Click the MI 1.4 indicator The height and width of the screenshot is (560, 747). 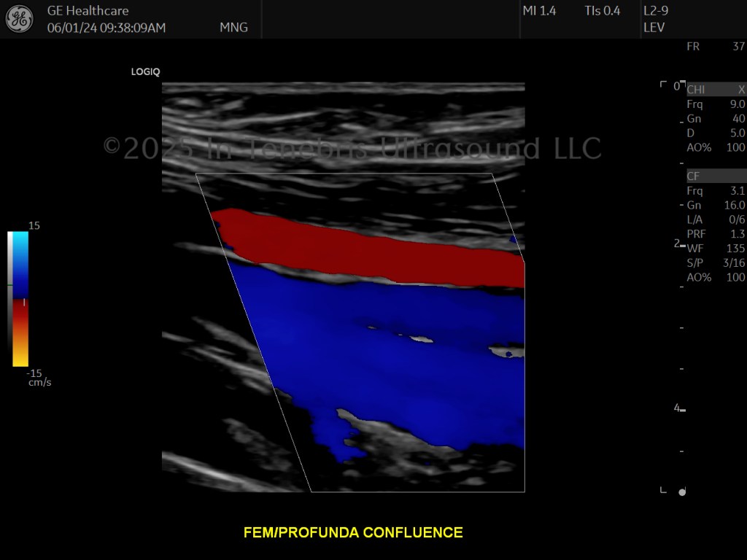(x=539, y=10)
